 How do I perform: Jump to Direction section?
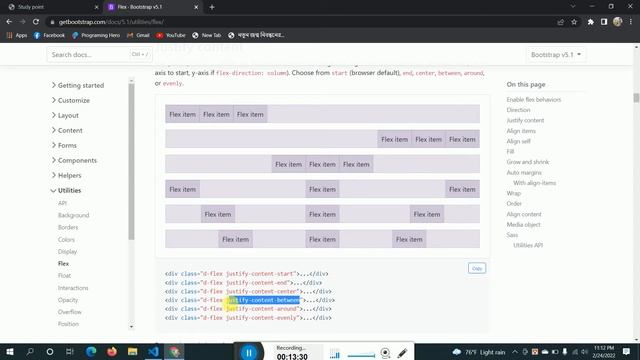point(518,110)
